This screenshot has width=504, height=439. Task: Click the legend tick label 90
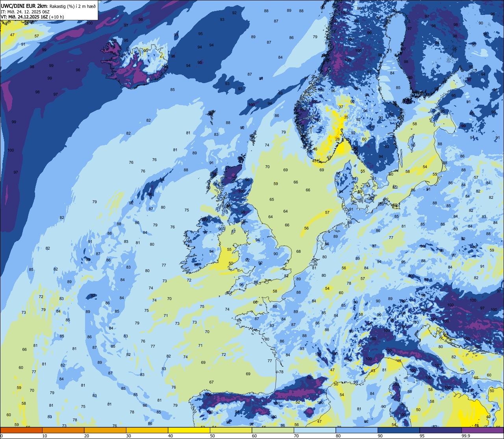pyautogui.click(x=380, y=436)
